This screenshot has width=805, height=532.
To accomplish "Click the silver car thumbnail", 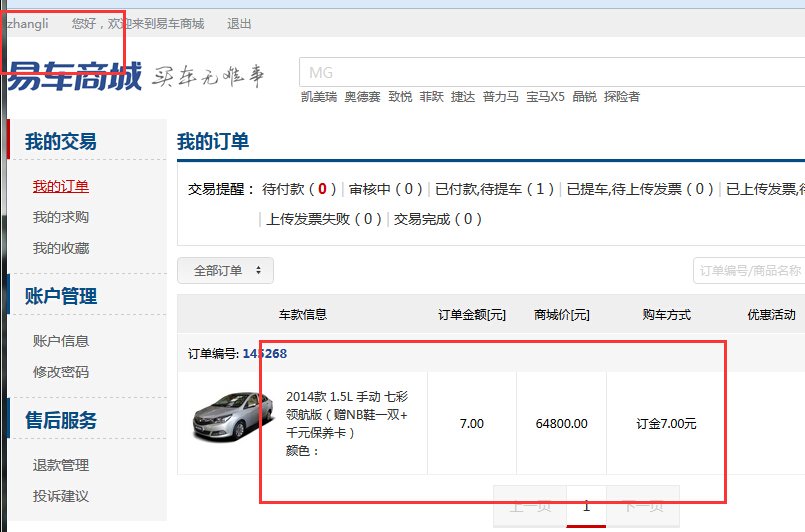I will 232,417.
